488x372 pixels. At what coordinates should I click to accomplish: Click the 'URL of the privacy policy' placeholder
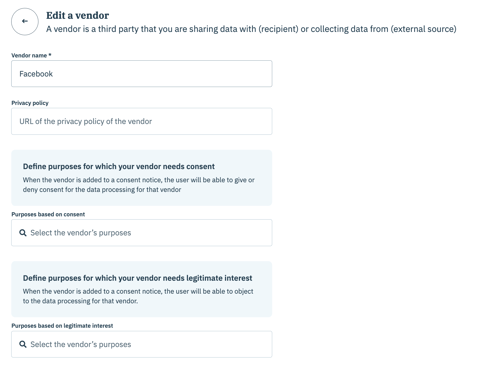click(86, 121)
